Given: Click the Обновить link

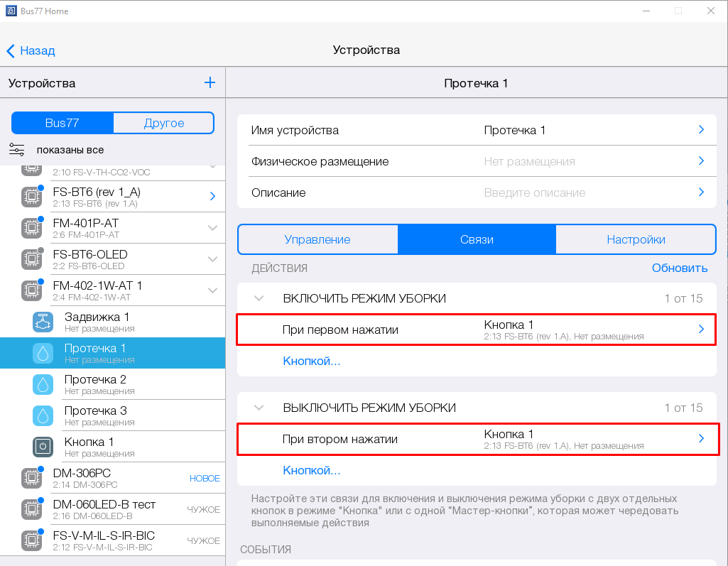Looking at the screenshot, I should point(680,268).
